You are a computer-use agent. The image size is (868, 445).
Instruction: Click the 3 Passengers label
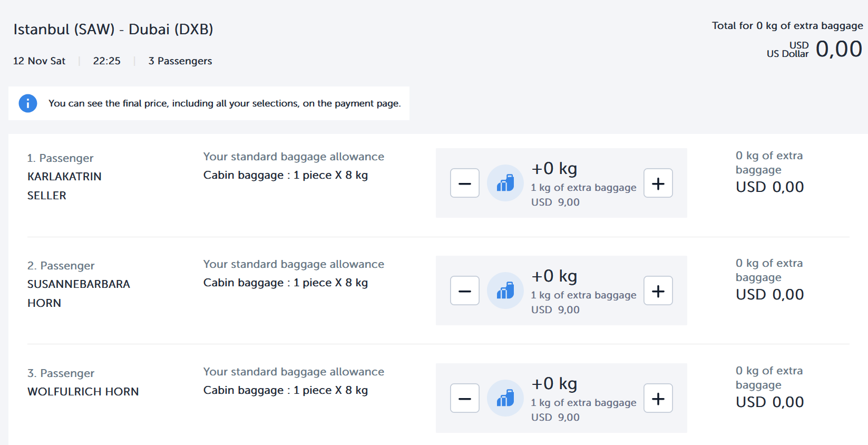[x=180, y=61]
